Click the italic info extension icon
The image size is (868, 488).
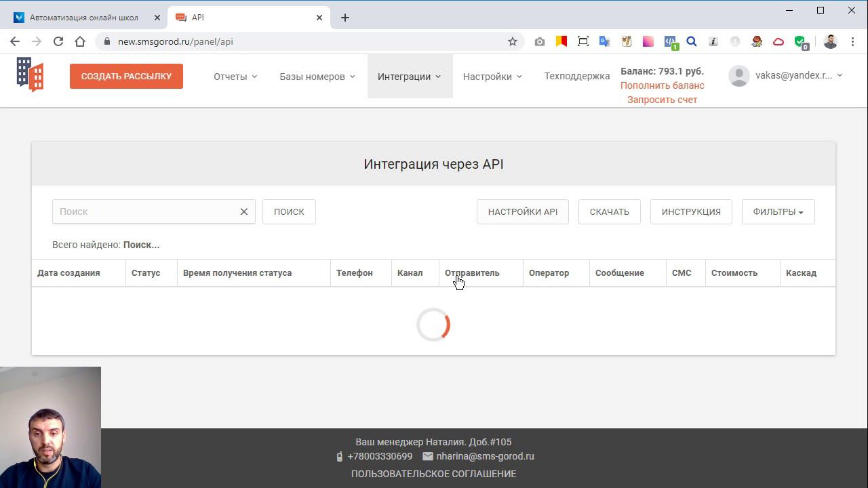point(713,41)
